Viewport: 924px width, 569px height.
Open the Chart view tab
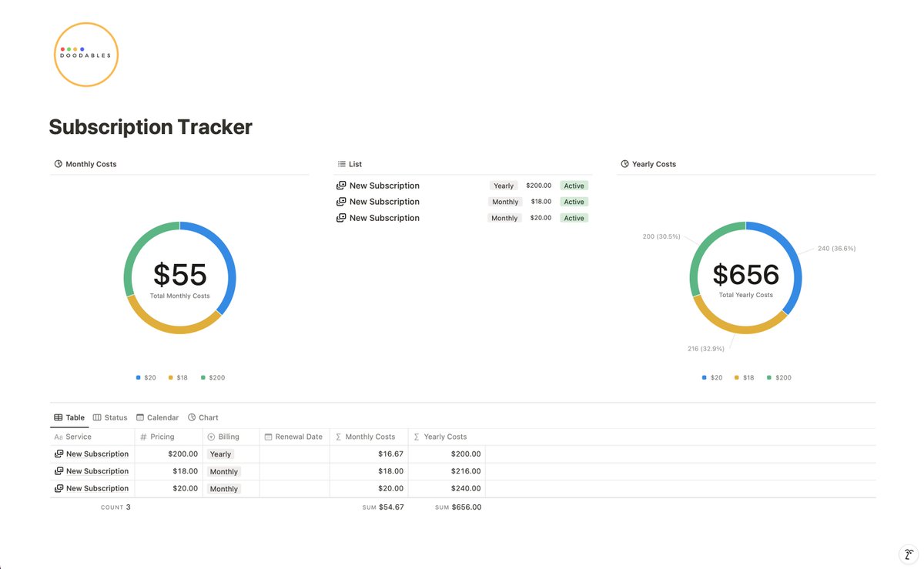(x=203, y=417)
